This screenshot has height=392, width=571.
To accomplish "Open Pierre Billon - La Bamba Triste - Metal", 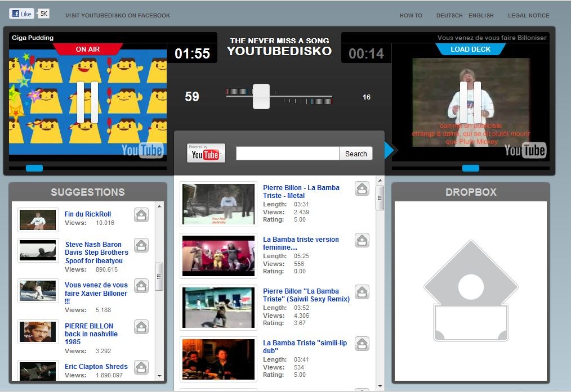I will coord(301,192).
